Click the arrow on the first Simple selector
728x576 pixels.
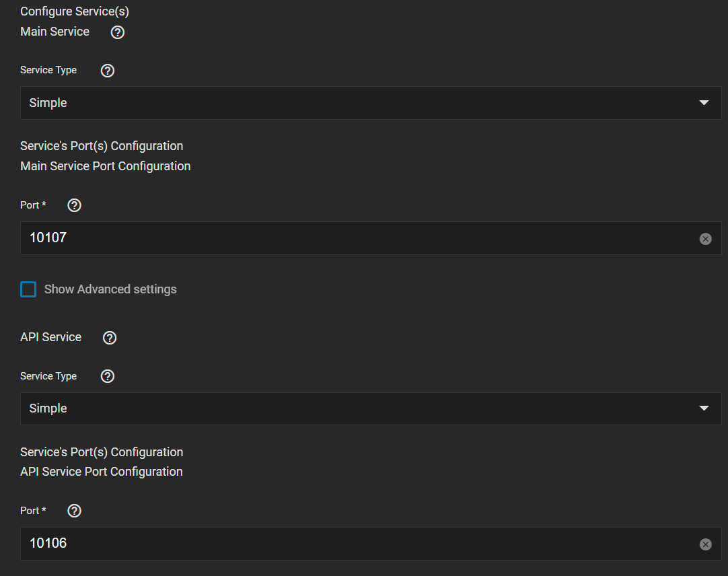704,103
